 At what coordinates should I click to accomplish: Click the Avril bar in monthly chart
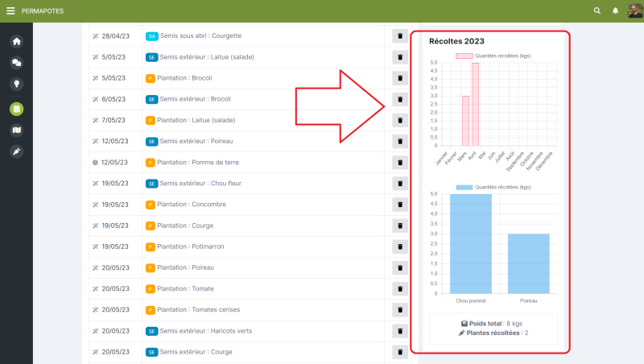pyautogui.click(x=475, y=105)
